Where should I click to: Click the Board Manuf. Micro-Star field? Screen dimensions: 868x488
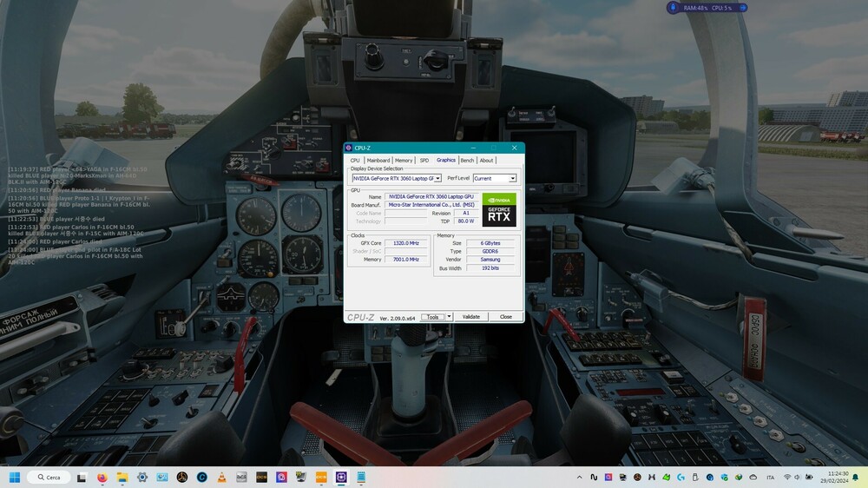point(431,204)
